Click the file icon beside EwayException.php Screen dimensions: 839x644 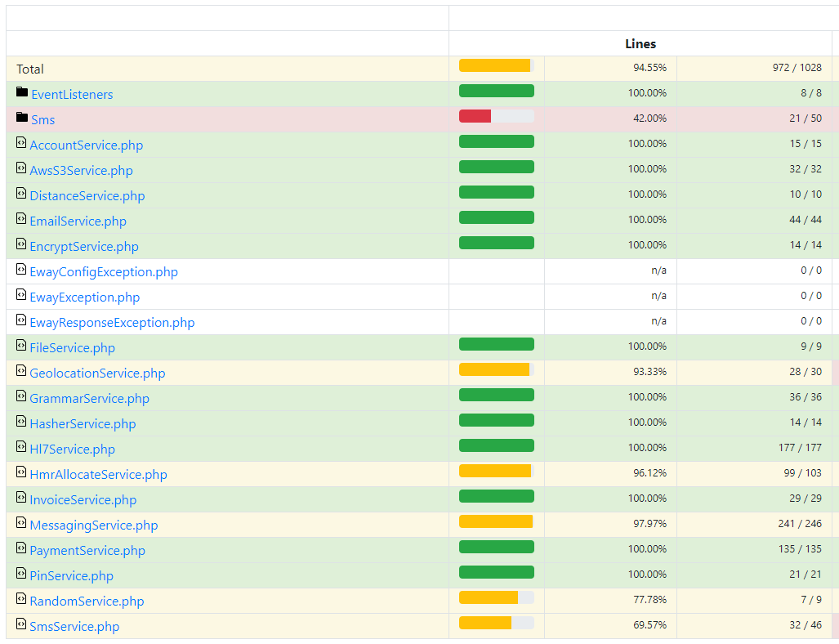(21, 294)
